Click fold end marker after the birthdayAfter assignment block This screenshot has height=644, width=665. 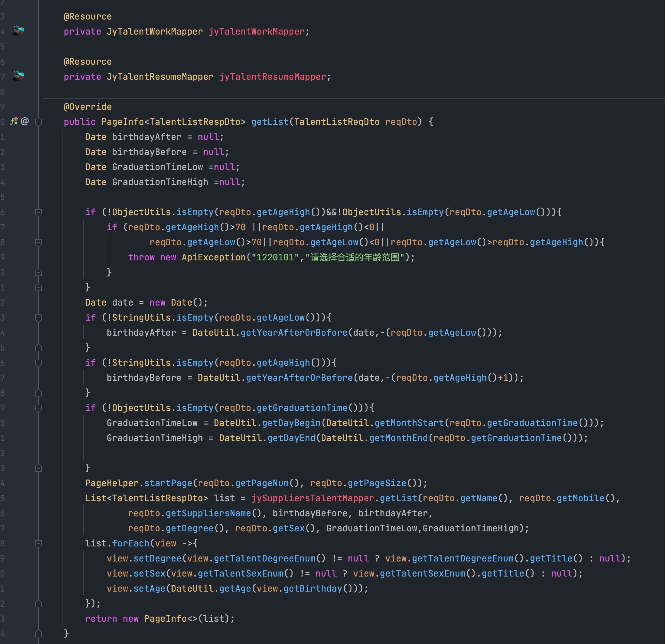39,348
